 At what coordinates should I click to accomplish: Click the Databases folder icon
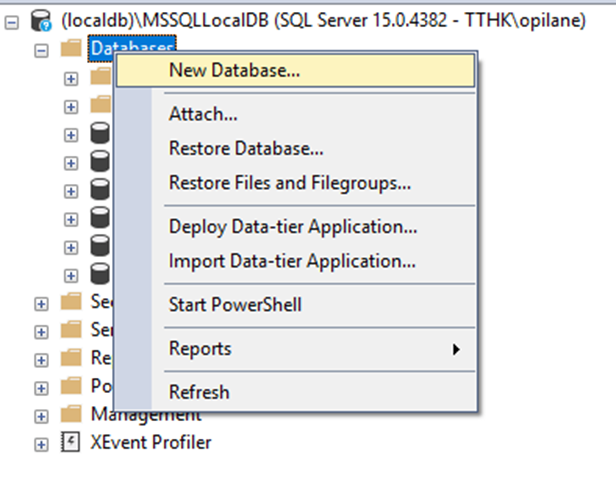[x=70, y=47]
